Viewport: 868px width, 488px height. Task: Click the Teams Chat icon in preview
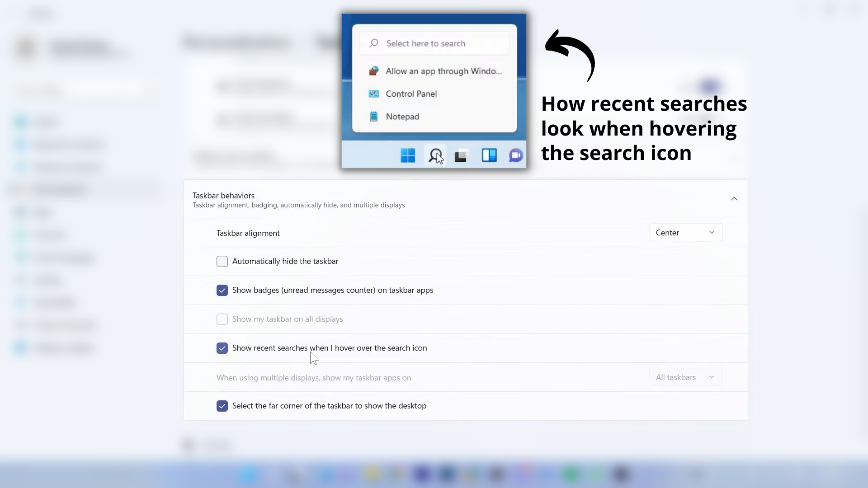[516, 155]
